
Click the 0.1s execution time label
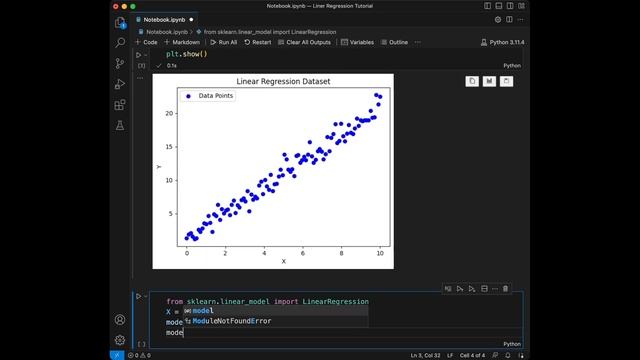pos(171,65)
